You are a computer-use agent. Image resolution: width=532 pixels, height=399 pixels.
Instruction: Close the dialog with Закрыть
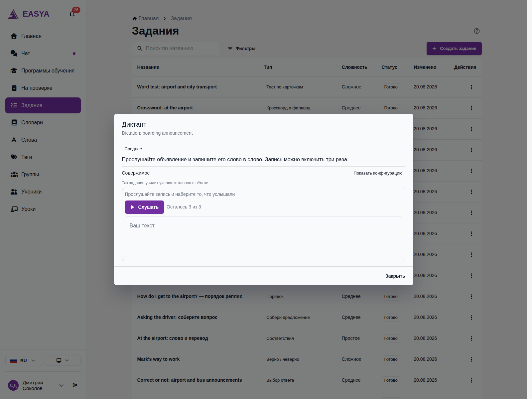[x=395, y=276]
